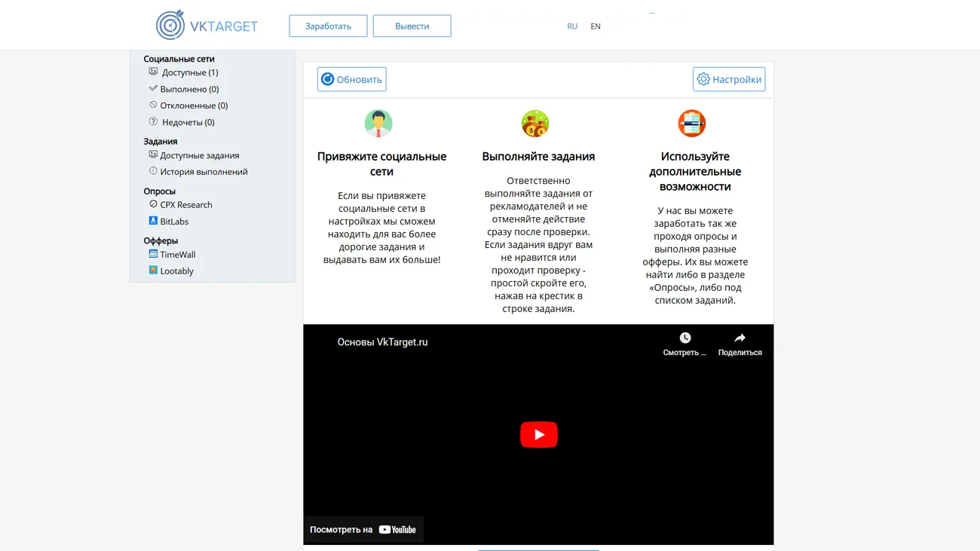Click the orange document icon for extra features
Image resolution: width=980 pixels, height=551 pixels.
coord(691,124)
